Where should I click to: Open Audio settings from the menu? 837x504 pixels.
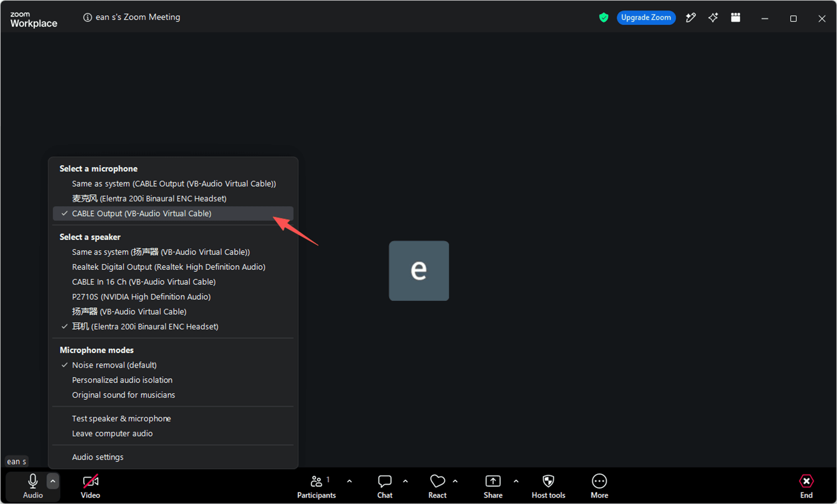[173, 457]
